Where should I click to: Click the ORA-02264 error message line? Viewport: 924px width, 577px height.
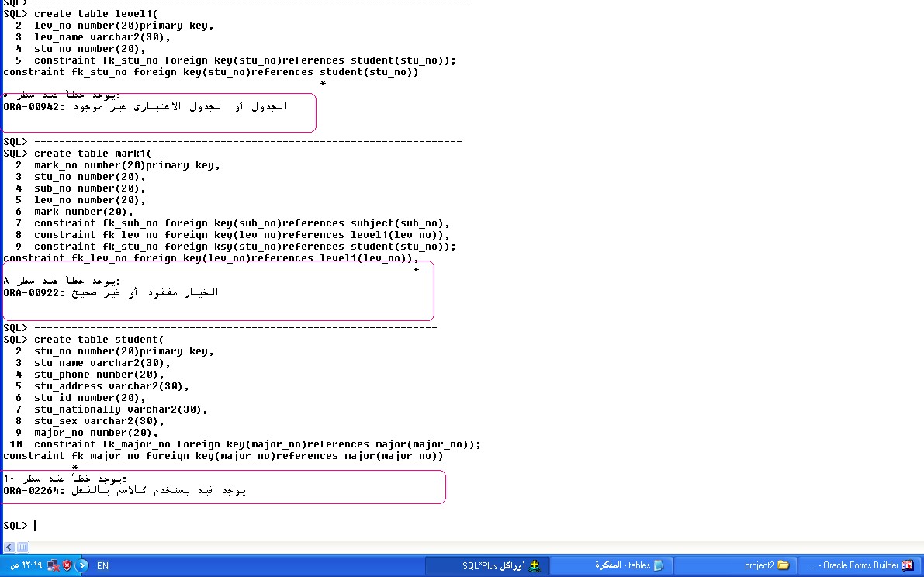tap(124, 491)
